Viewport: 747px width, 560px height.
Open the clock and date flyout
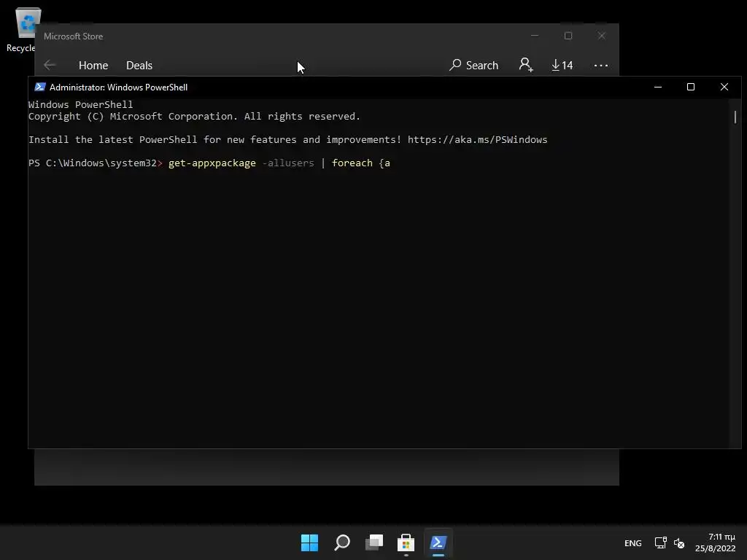[x=715, y=542]
